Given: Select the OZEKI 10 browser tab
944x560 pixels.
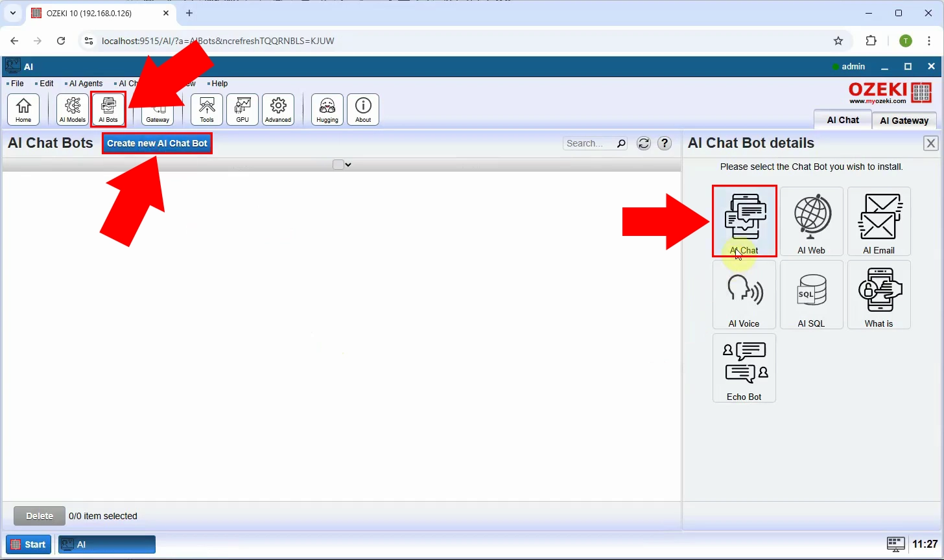Looking at the screenshot, I should [101, 13].
